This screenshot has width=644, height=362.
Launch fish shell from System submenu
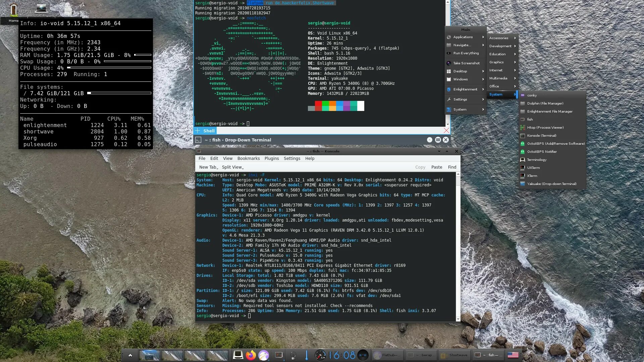point(552,119)
